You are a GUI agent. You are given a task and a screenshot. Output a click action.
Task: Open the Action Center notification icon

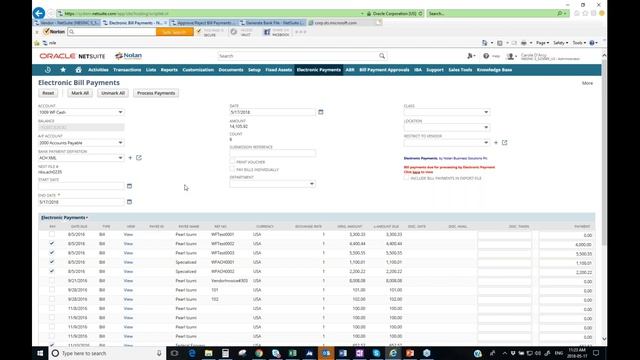click(x=596, y=353)
